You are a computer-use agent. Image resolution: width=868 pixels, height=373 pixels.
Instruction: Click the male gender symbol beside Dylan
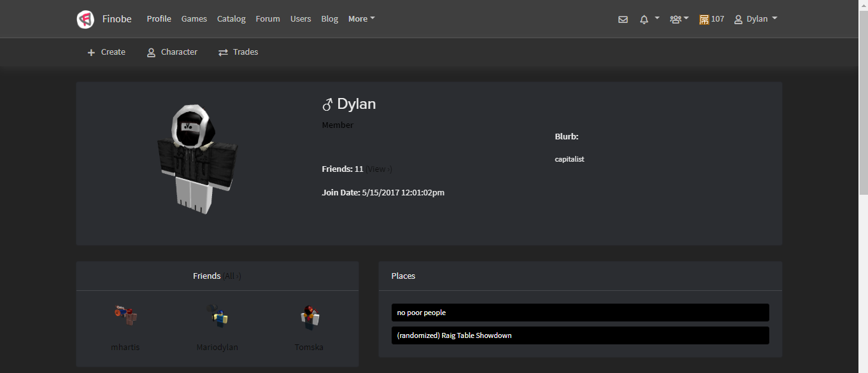point(329,103)
